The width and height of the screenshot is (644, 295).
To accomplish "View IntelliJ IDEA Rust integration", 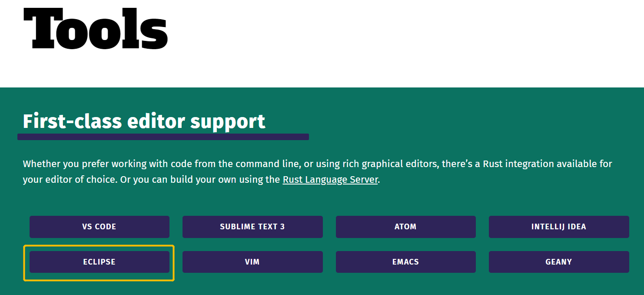I will [559, 227].
